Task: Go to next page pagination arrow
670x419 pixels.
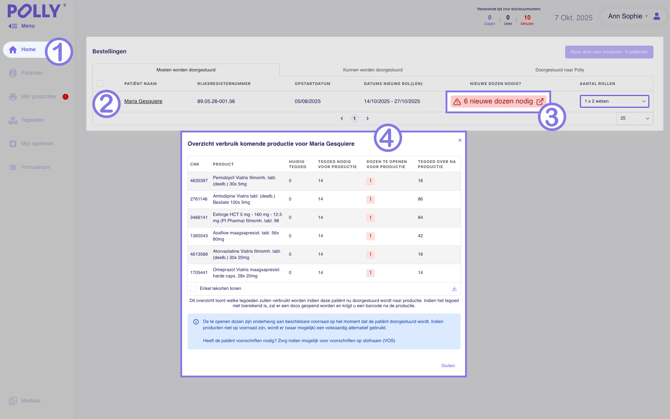Action: click(x=367, y=118)
